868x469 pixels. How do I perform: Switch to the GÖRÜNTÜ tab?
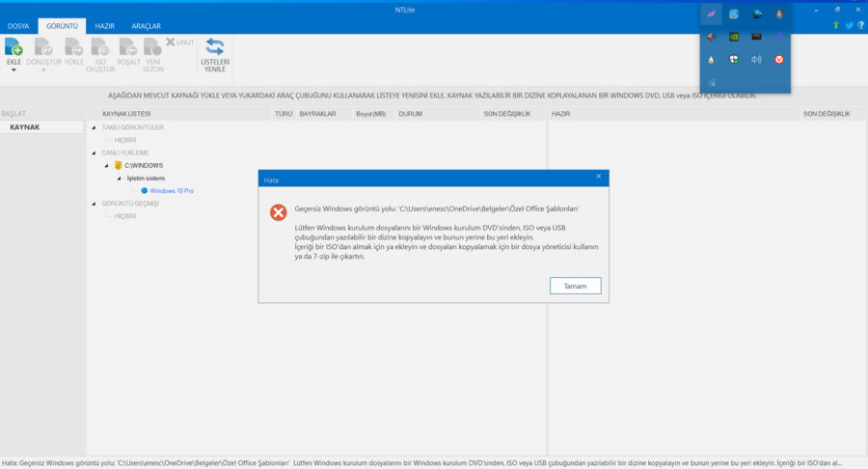62,26
